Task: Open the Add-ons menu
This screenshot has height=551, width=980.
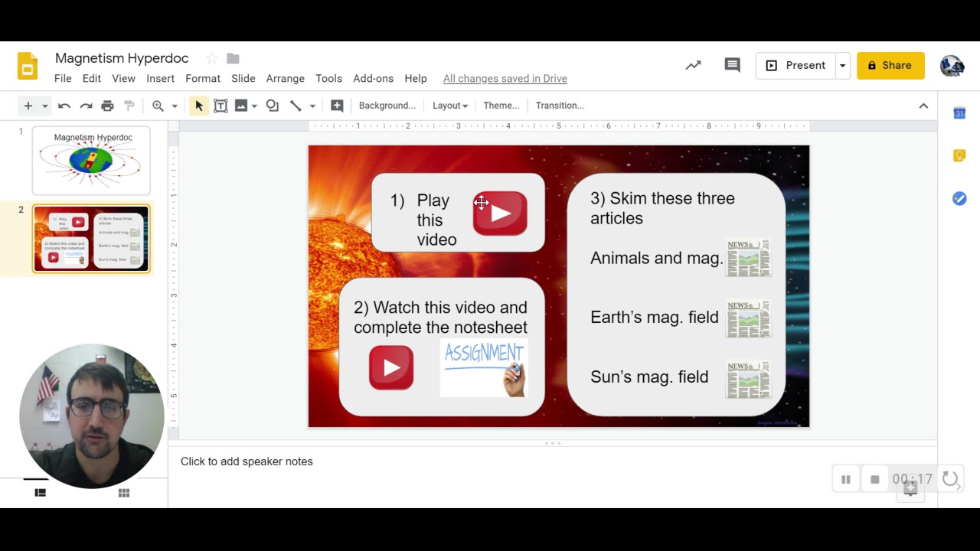Action: point(373,78)
